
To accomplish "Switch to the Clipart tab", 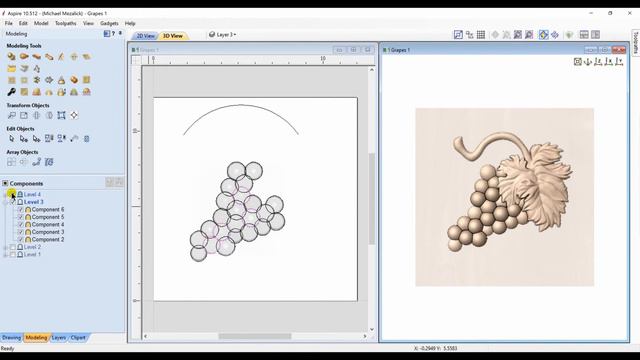I will tap(78, 338).
